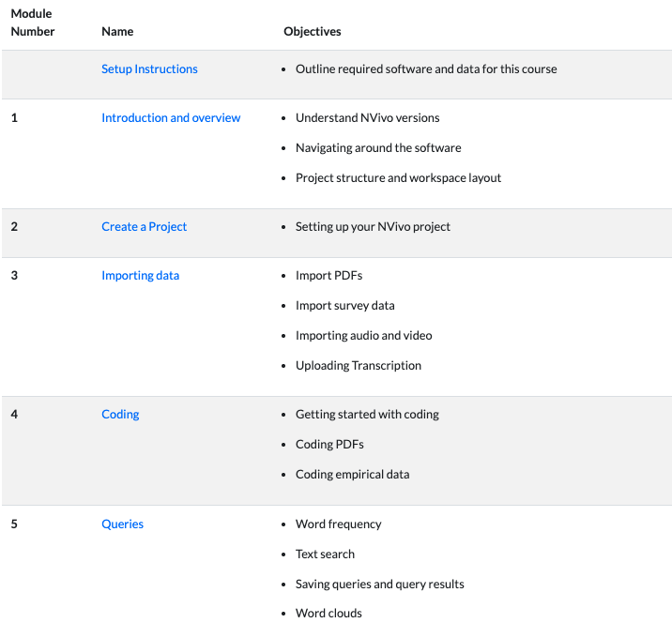Go to the Create a Project module

click(x=144, y=226)
